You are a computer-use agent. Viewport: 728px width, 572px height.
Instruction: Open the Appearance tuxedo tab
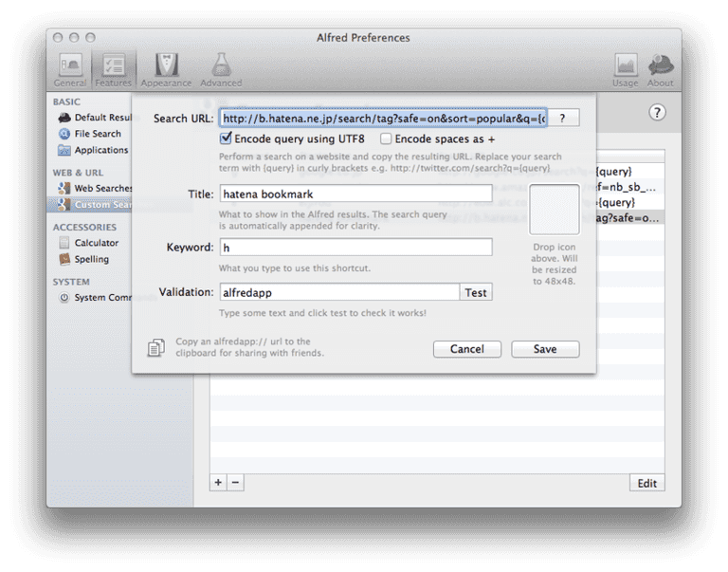click(x=166, y=69)
